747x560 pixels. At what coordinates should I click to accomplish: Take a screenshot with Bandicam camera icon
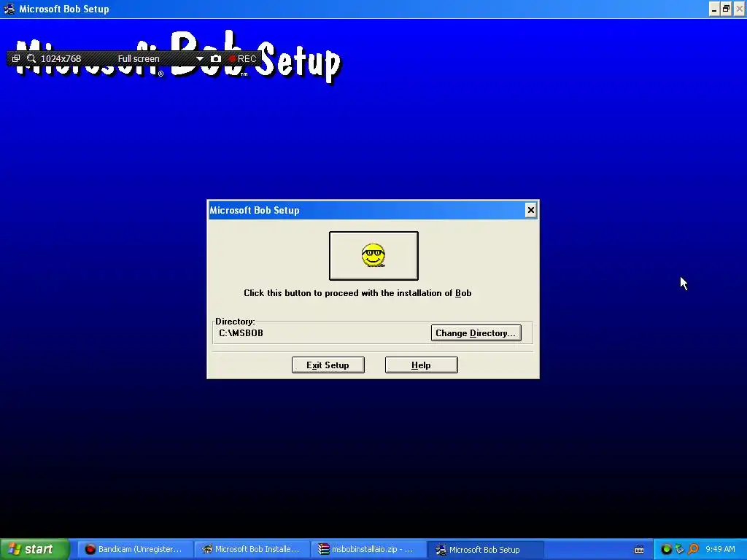[216, 58]
